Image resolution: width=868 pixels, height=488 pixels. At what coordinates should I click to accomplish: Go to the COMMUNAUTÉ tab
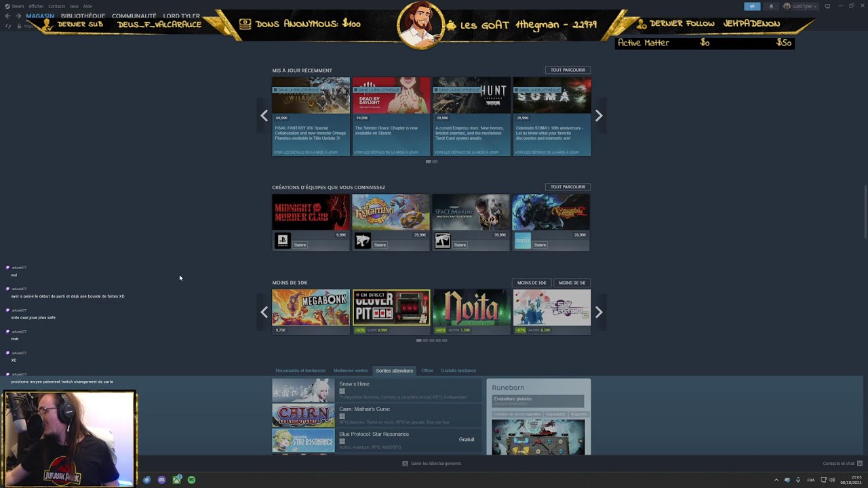click(x=134, y=16)
